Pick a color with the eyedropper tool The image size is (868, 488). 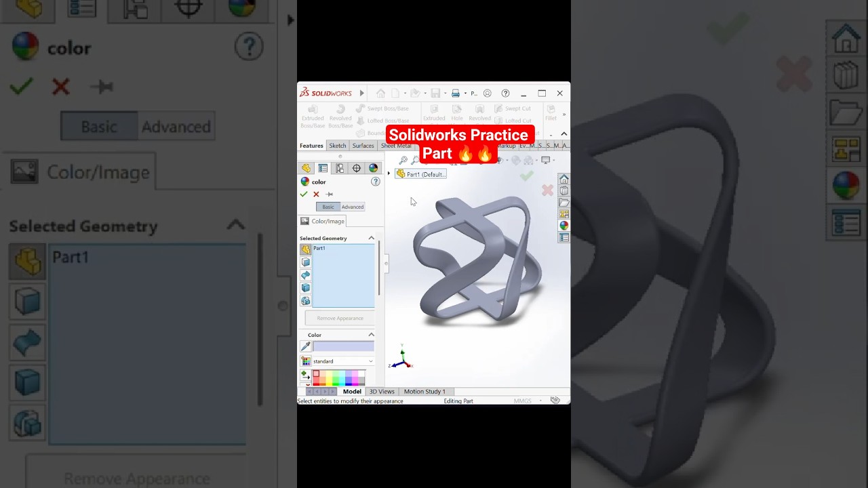coord(306,346)
